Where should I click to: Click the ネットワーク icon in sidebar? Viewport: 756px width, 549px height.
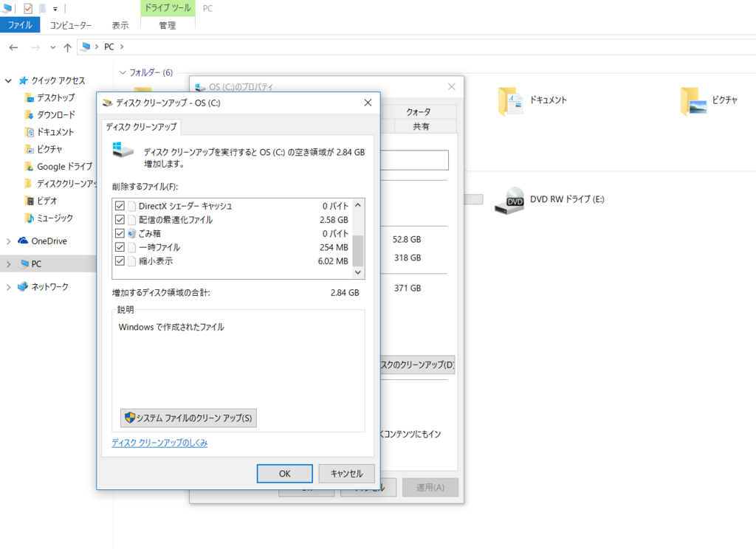coord(23,287)
